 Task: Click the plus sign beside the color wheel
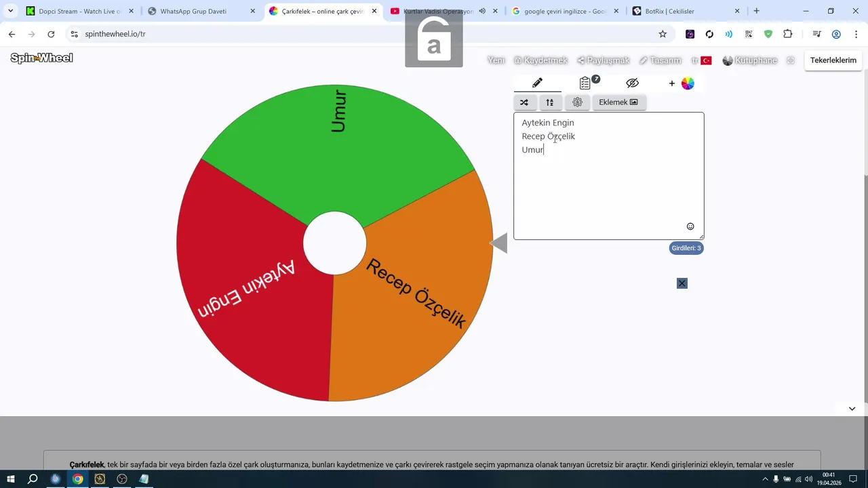pyautogui.click(x=672, y=83)
